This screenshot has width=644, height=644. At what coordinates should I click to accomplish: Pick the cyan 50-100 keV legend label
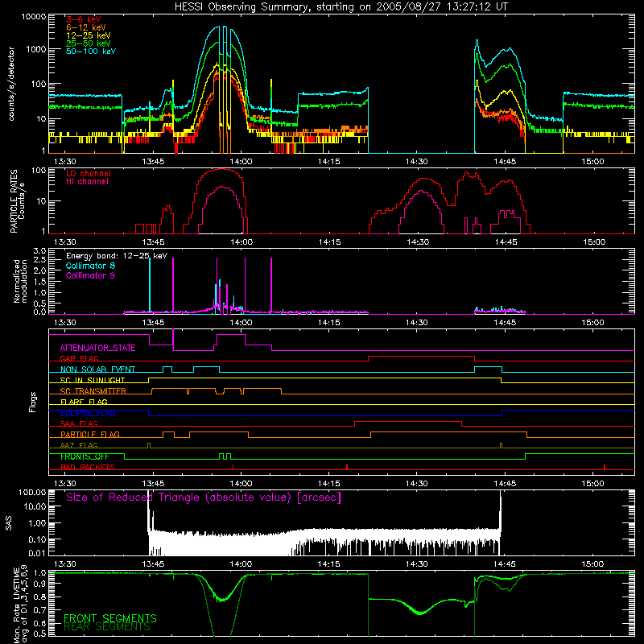pyautogui.click(x=91, y=52)
